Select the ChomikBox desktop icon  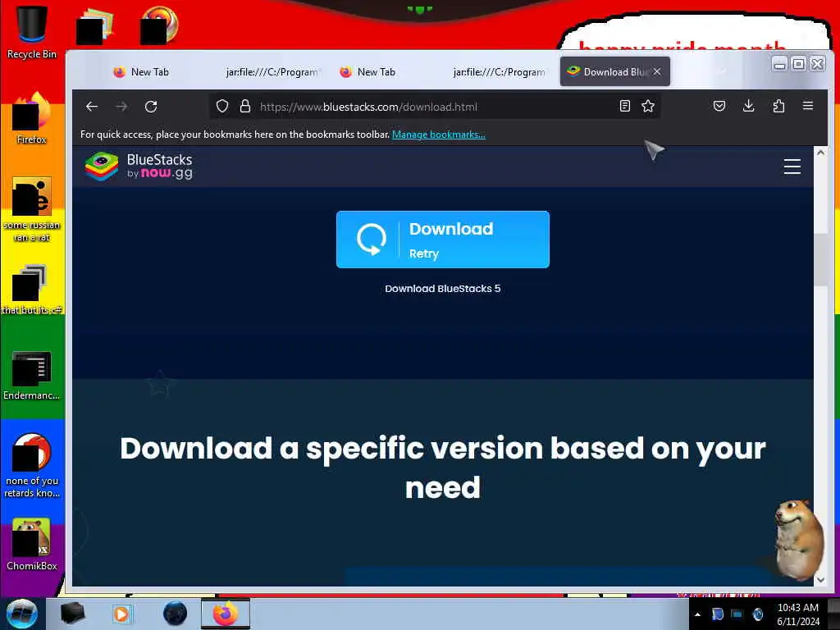(x=32, y=545)
